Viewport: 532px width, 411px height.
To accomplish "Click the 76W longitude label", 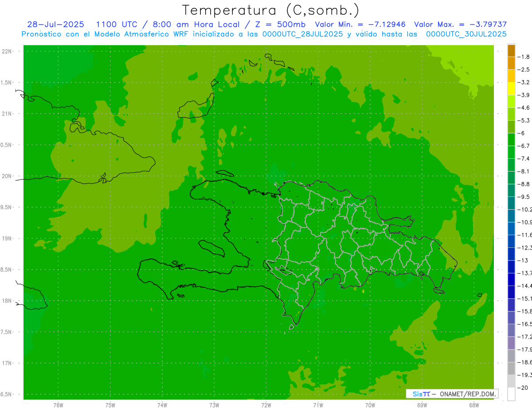I will pyautogui.click(x=58, y=405).
